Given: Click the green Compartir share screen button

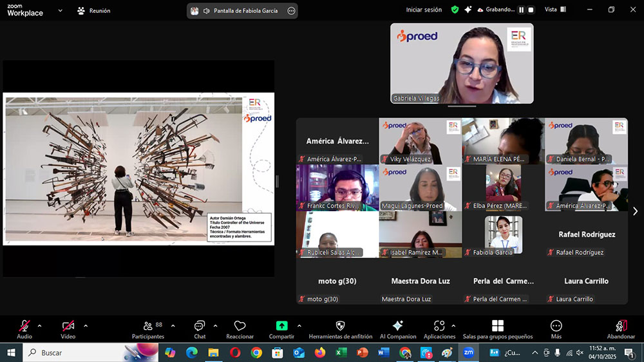Looking at the screenshot, I should [282, 330].
